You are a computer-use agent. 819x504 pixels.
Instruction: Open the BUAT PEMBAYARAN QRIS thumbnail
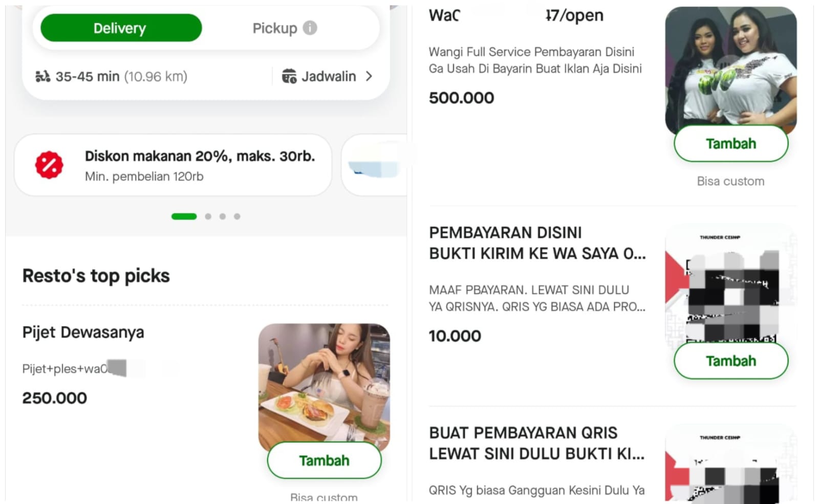click(730, 466)
